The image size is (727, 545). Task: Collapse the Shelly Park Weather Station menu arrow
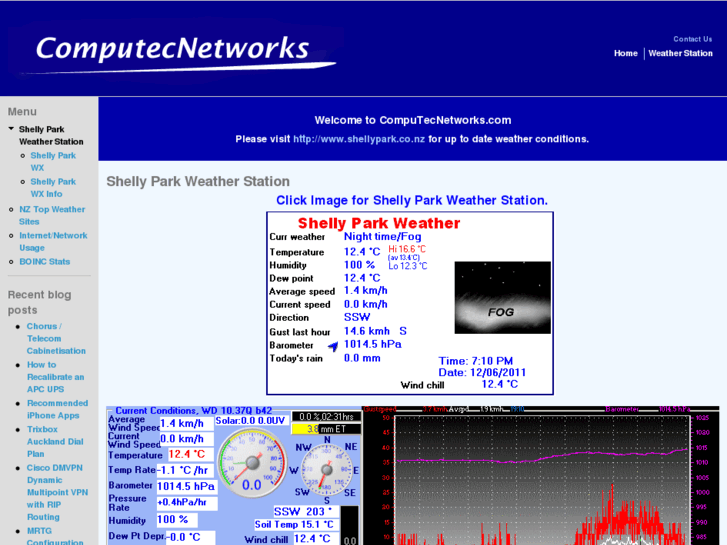11,129
